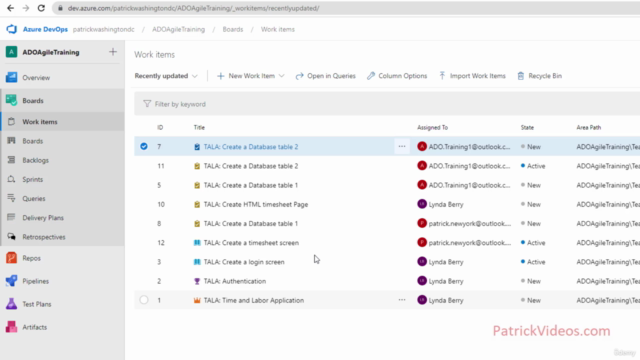The image size is (640, 360).
Task: Sort by the ID column header
Action: coord(160,128)
